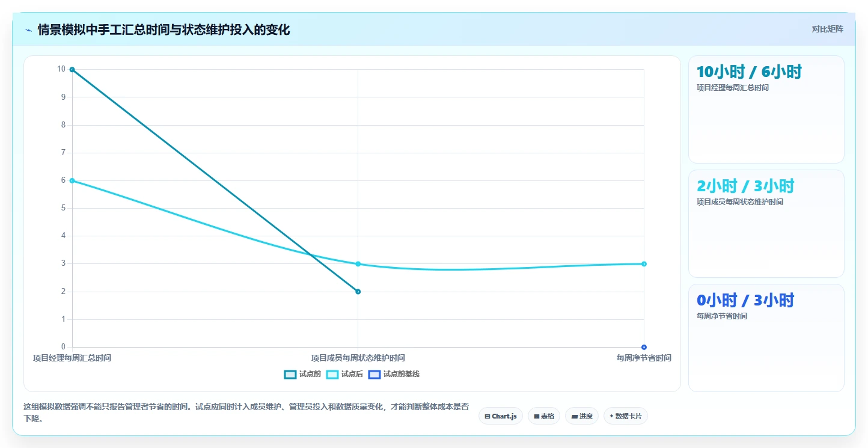The image size is (868, 448).
Task: Click the 2小时 / 3小时 card value
Action: (x=745, y=186)
